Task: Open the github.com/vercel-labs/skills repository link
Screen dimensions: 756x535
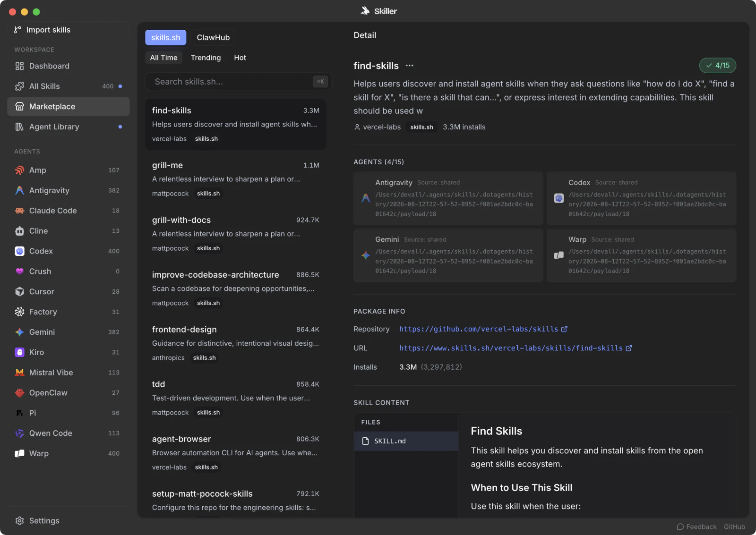Action: pos(478,329)
